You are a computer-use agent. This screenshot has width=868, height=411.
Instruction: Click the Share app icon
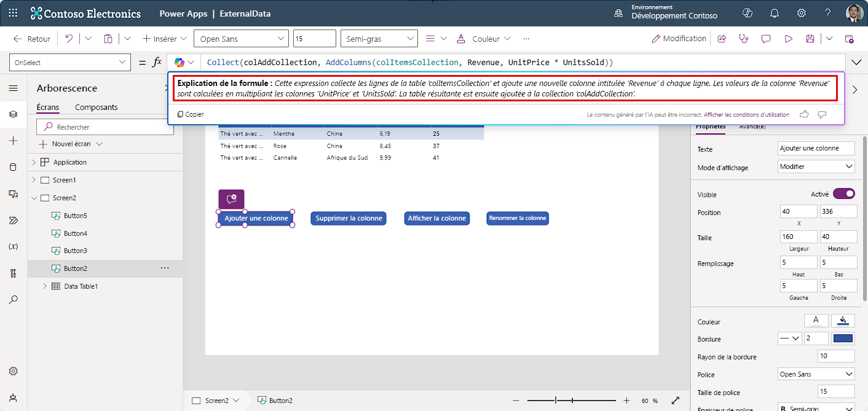(x=722, y=39)
